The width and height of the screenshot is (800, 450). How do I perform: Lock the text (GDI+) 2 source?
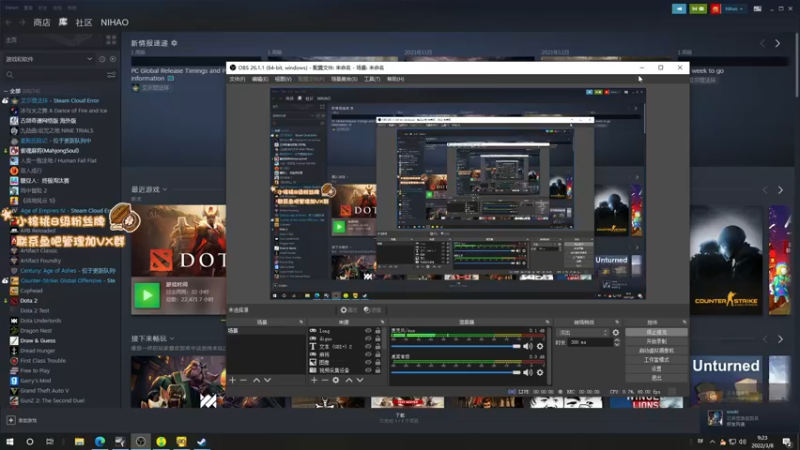[x=378, y=346]
